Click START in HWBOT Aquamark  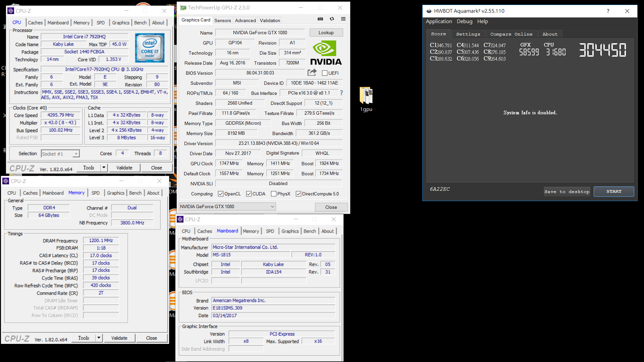click(x=614, y=191)
